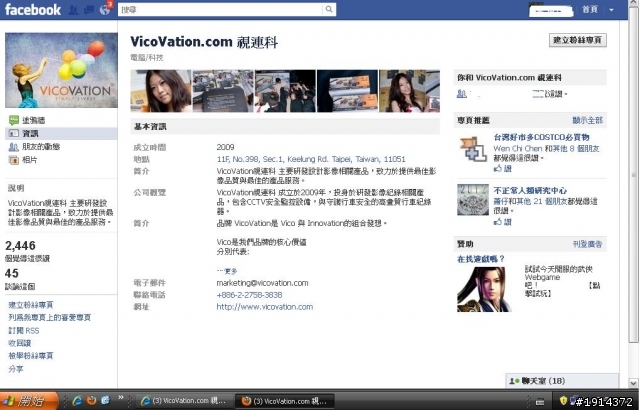This screenshot has height=410, width=640.
Task: Open the second photo strip thumbnail
Action: pos(223,91)
